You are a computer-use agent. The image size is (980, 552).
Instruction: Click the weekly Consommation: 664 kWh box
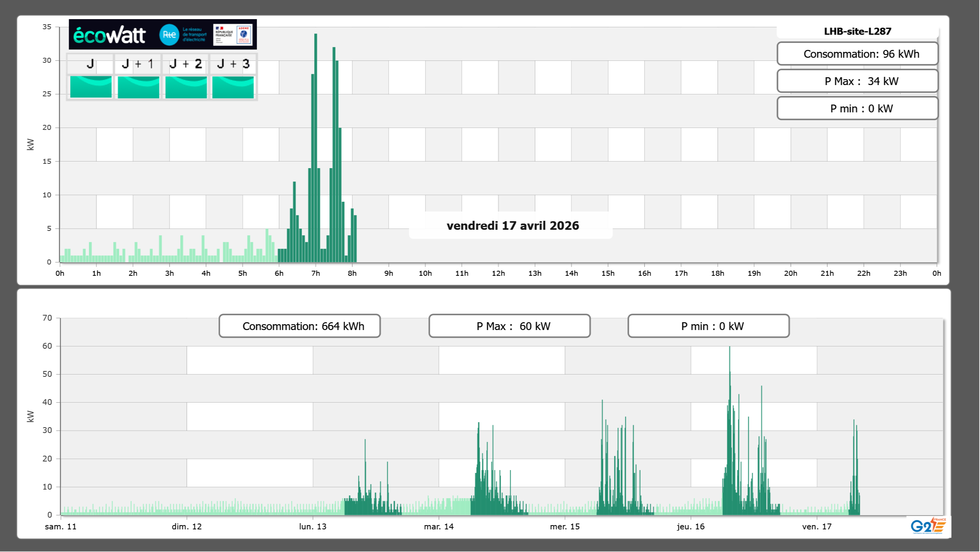tap(299, 326)
